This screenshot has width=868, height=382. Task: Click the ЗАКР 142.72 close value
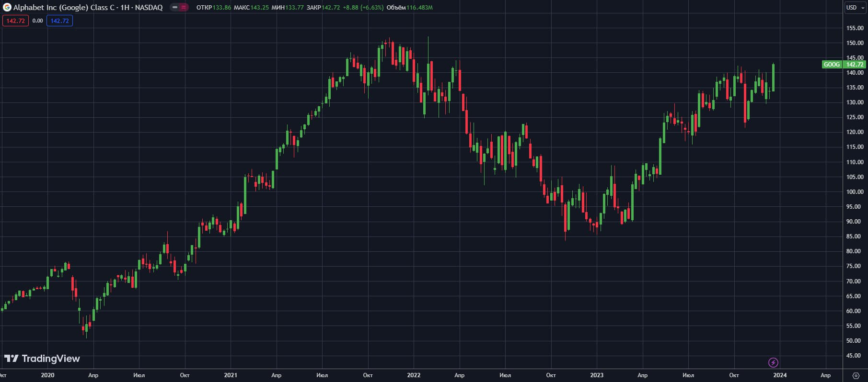click(x=323, y=8)
